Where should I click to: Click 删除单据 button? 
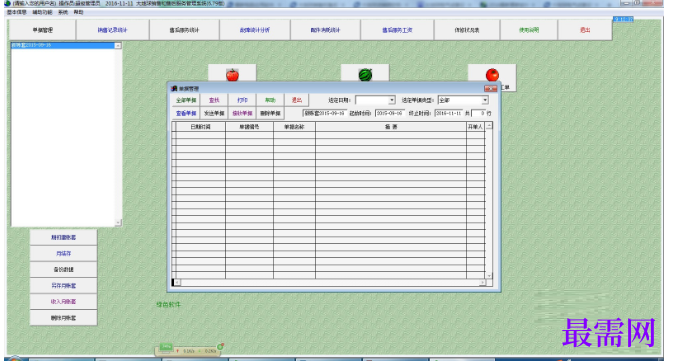click(270, 113)
